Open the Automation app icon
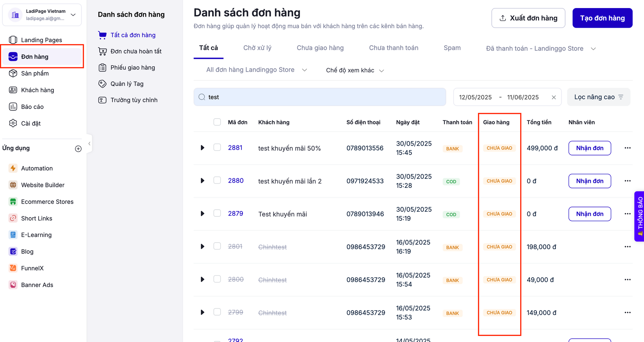This screenshot has width=644, height=342. pos(13,168)
